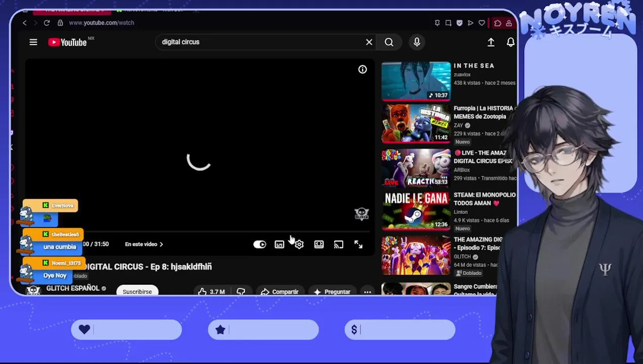
Task: Open the LIVE Amazing Digital Circus reaction thumbnail
Action: (x=416, y=167)
